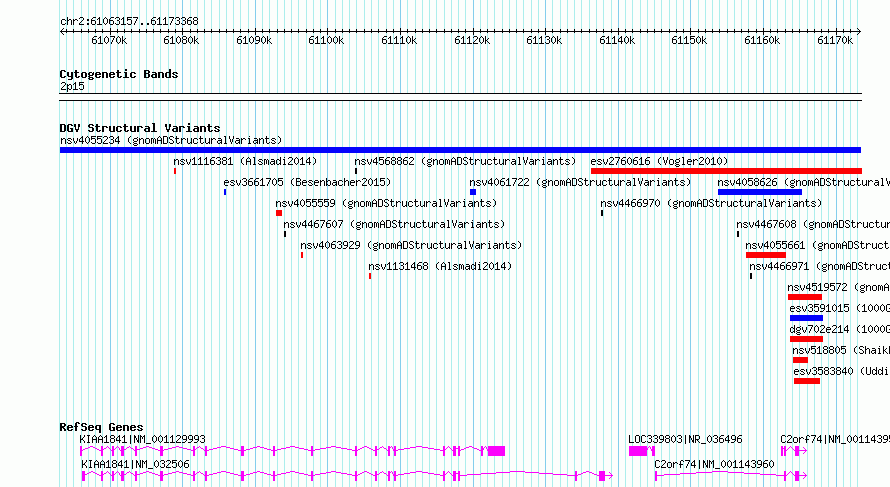Screen dimensions: 890x487
Task: Click the nsv4519572 red variant bar
Action: tap(805, 297)
